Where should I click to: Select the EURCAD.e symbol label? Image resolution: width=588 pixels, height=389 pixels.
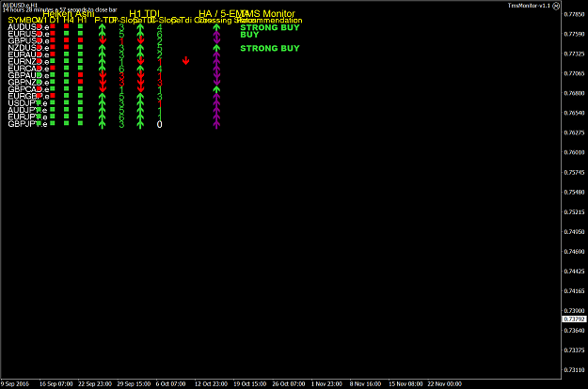pos(28,69)
